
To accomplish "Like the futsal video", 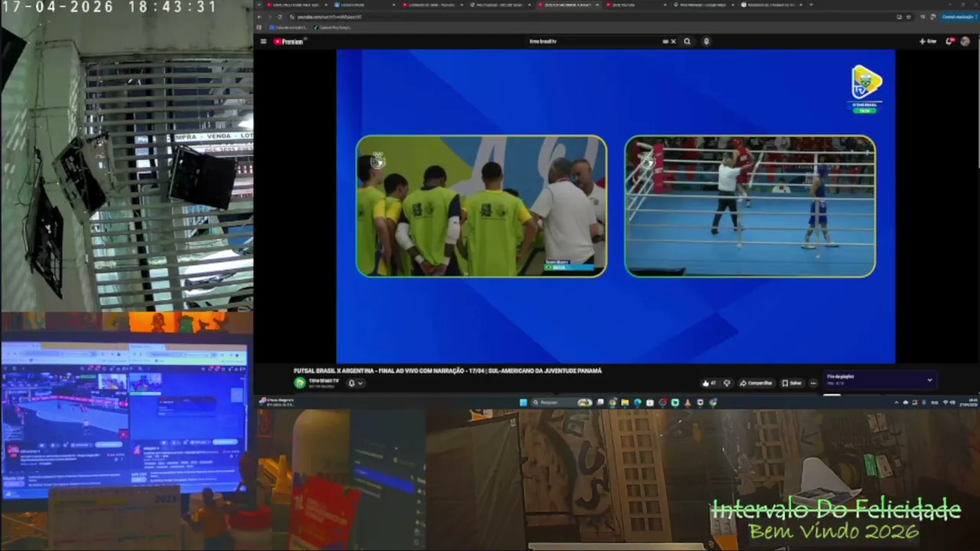I will coord(709,383).
